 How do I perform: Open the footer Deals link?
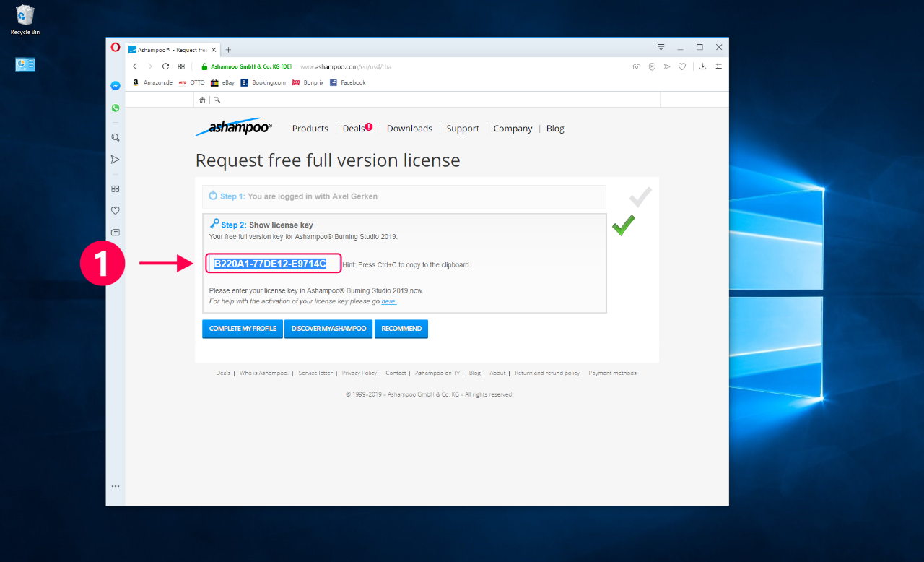(x=223, y=373)
